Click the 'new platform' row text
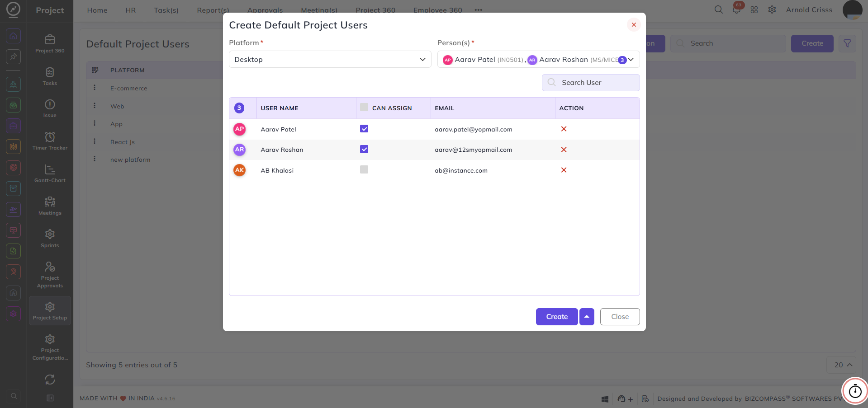 point(130,159)
